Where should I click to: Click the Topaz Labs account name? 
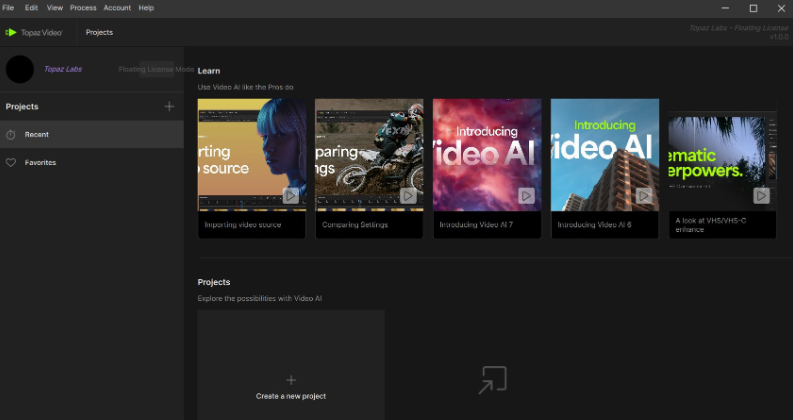(63, 70)
